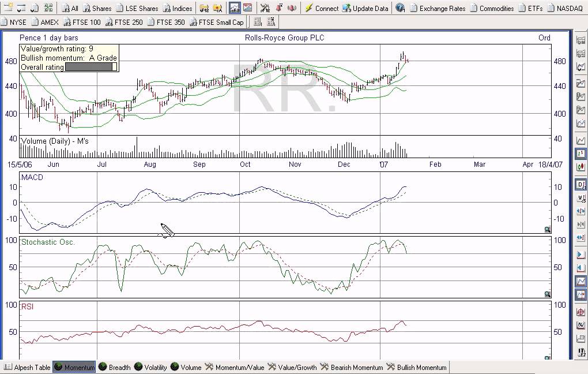Open the NYSE list
This screenshot has height=374, width=588.
pos(13,22)
